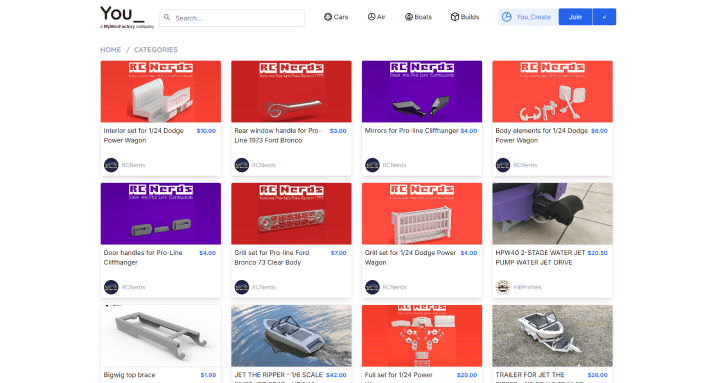Click the $20.50 price on HPW40
711x383 pixels.
(598, 252)
